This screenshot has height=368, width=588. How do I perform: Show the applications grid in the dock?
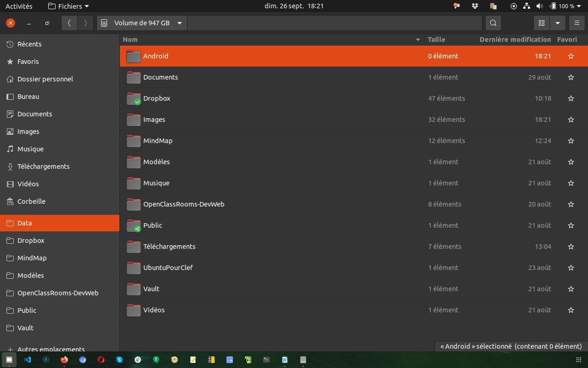click(x=578, y=360)
